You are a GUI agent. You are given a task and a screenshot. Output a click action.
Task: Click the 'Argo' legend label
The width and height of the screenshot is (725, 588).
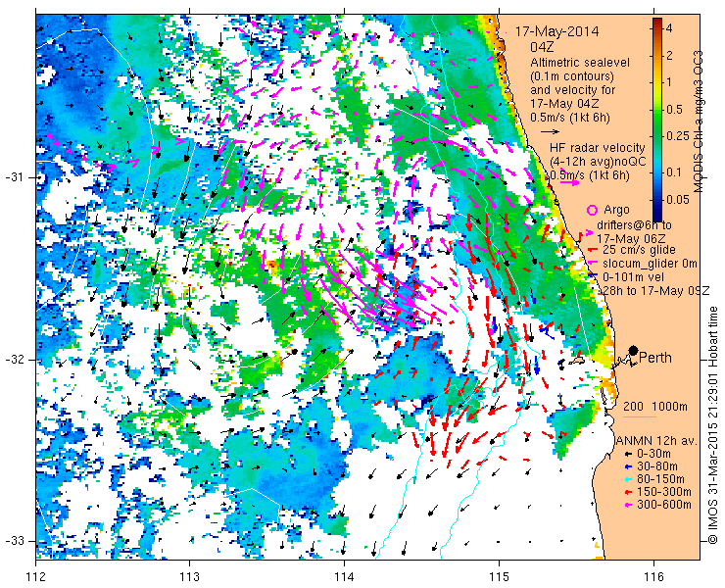616,210
